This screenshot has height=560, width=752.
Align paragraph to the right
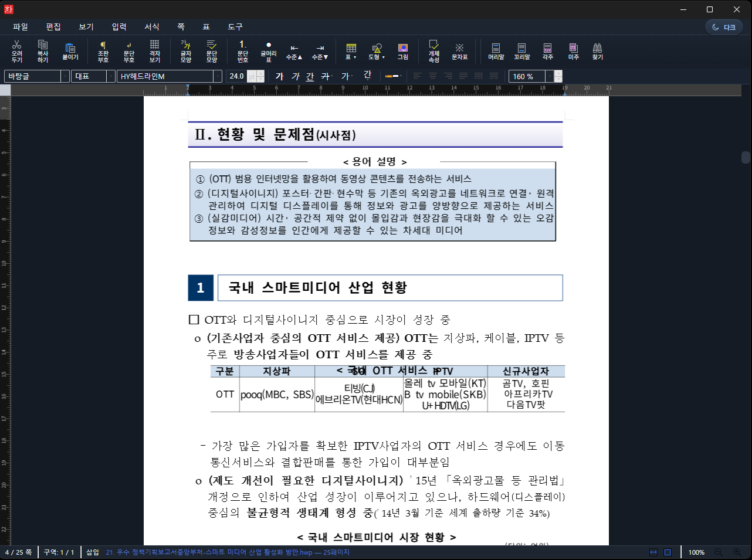[x=448, y=76]
